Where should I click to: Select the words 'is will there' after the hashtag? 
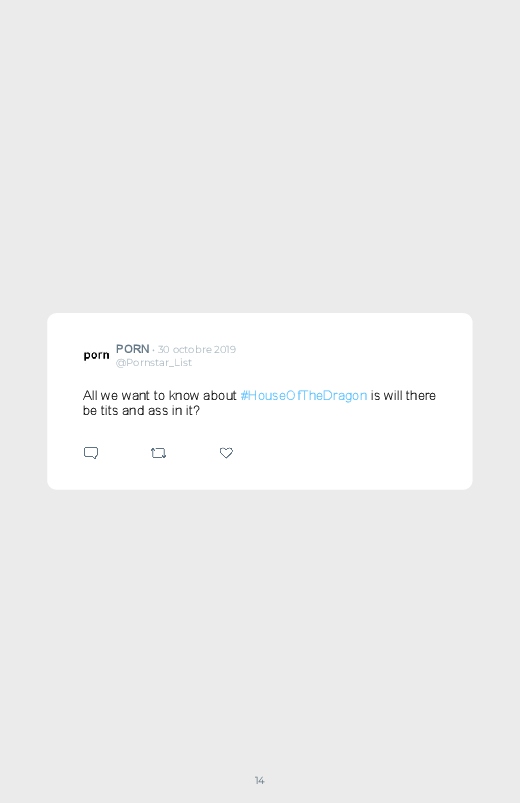pos(403,396)
